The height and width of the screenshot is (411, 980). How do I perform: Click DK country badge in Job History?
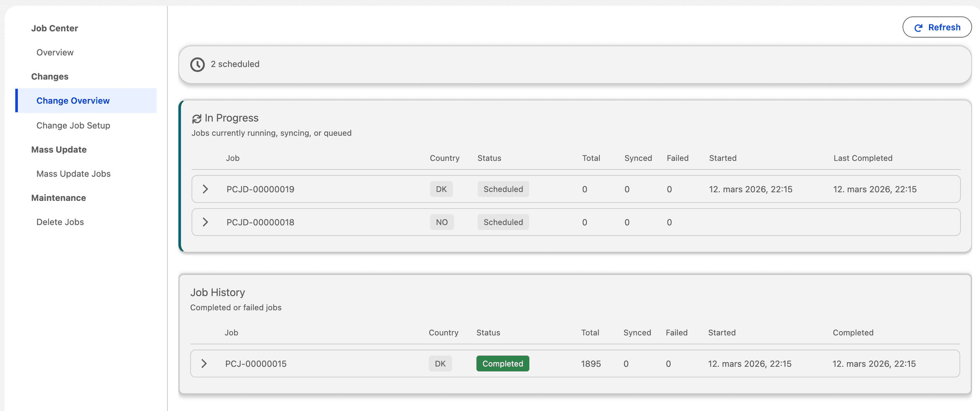coord(440,364)
